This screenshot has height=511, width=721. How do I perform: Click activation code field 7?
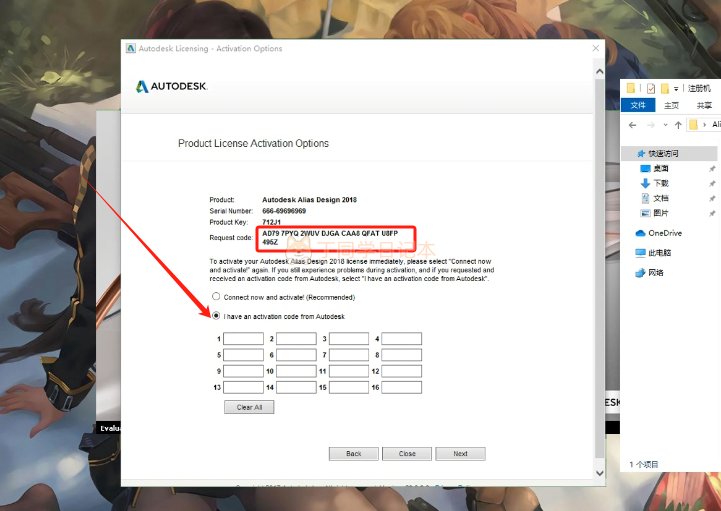[349, 355]
